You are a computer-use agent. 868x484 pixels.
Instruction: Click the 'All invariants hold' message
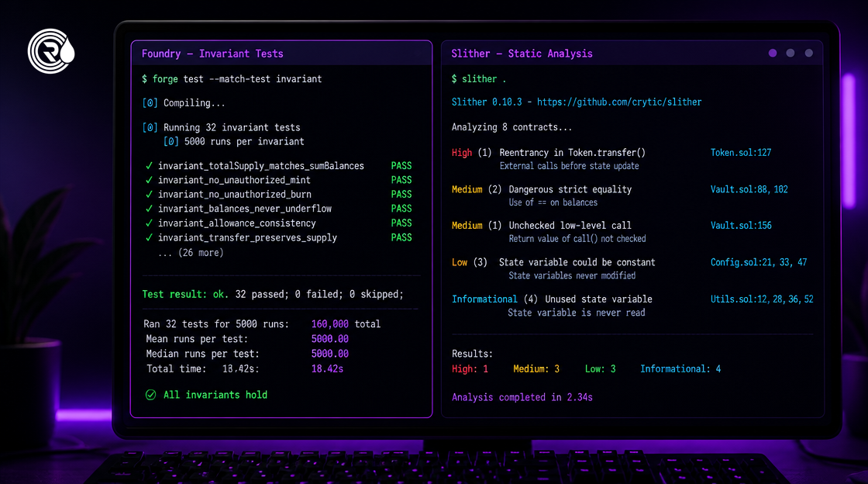pyautogui.click(x=215, y=395)
